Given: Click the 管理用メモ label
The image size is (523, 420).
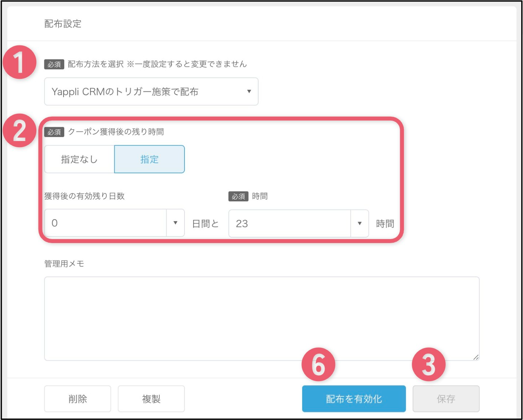Looking at the screenshot, I should 64,264.
